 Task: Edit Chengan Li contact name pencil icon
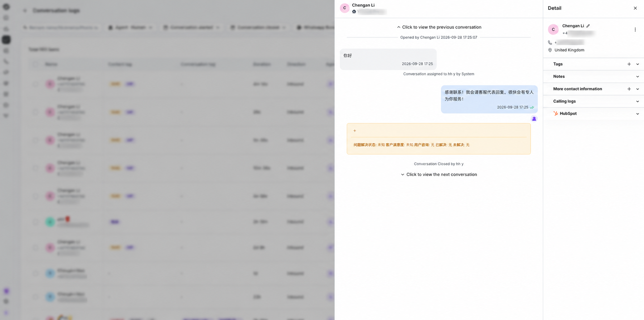pyautogui.click(x=588, y=26)
